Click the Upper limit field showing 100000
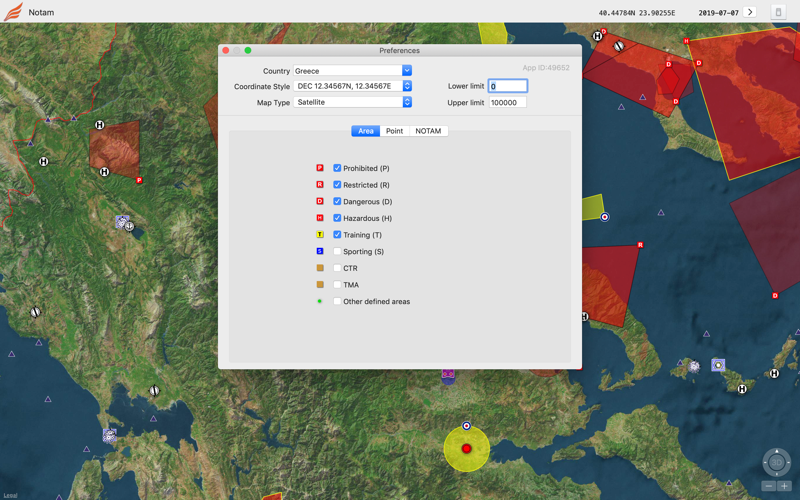This screenshot has height=500, width=800. 507,102
